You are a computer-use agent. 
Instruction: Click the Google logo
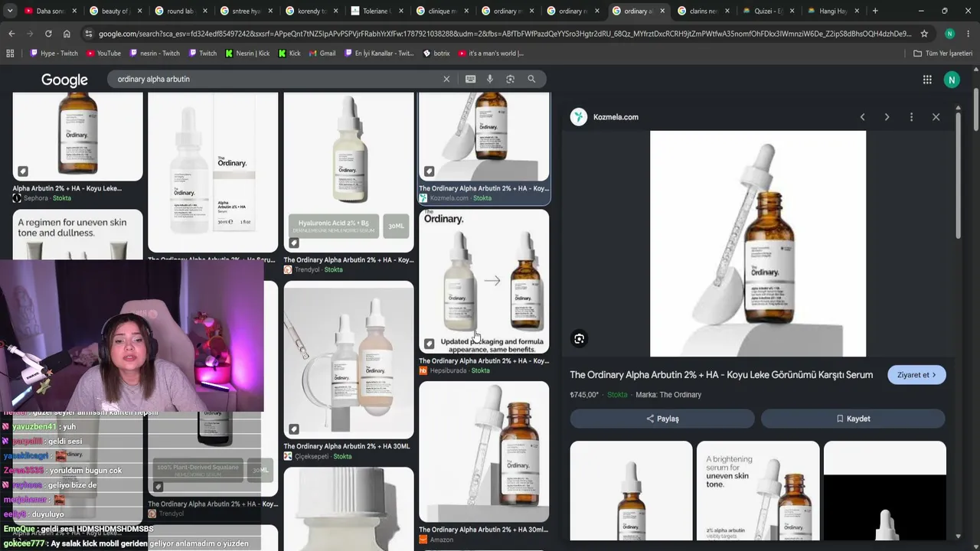click(64, 80)
